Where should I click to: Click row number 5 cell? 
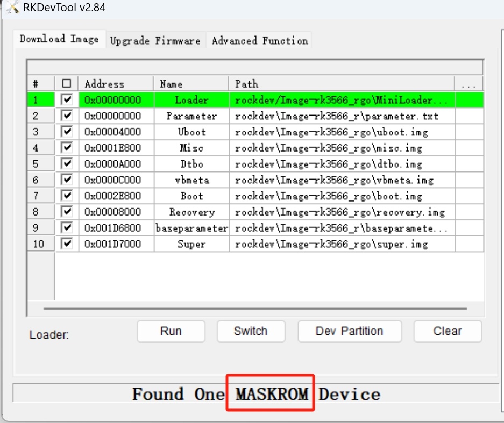41,164
